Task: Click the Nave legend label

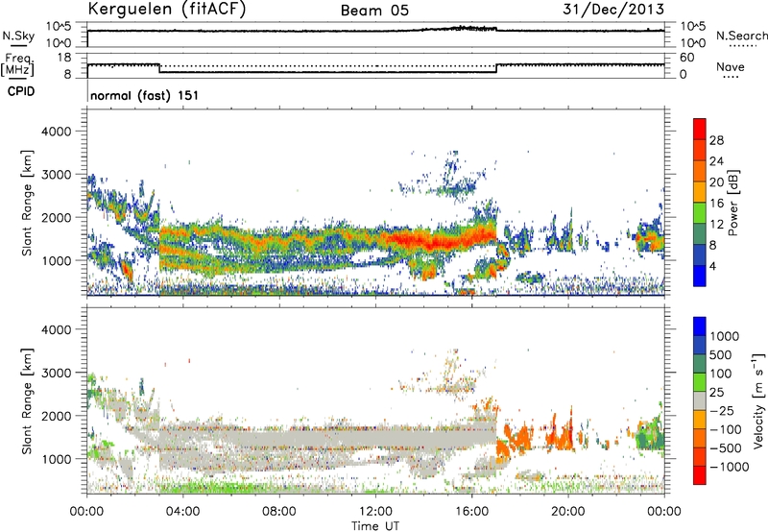Action: [731, 67]
